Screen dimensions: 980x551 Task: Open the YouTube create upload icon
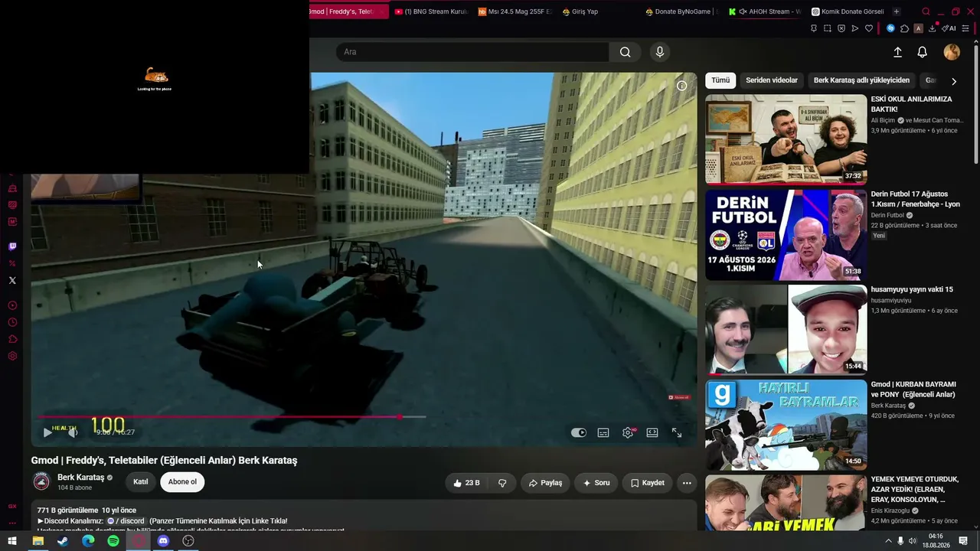pyautogui.click(x=897, y=52)
